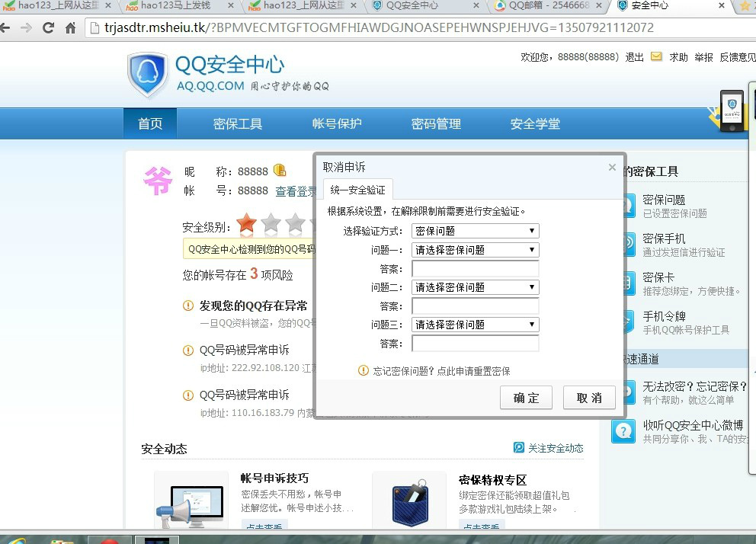Click the 反馈意见 link

738,57
